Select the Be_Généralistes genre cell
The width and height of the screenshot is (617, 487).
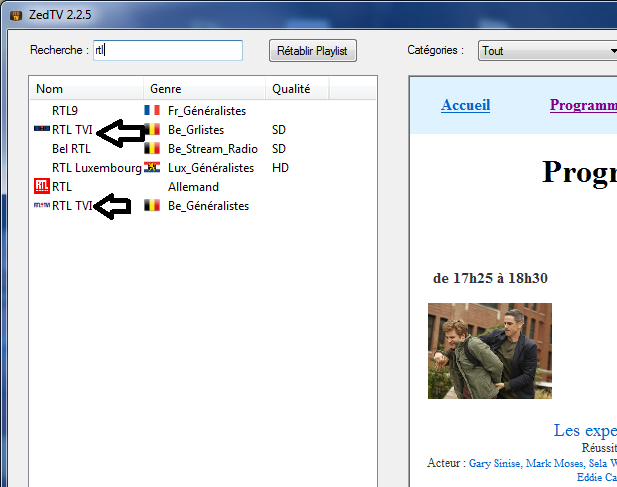pos(209,206)
